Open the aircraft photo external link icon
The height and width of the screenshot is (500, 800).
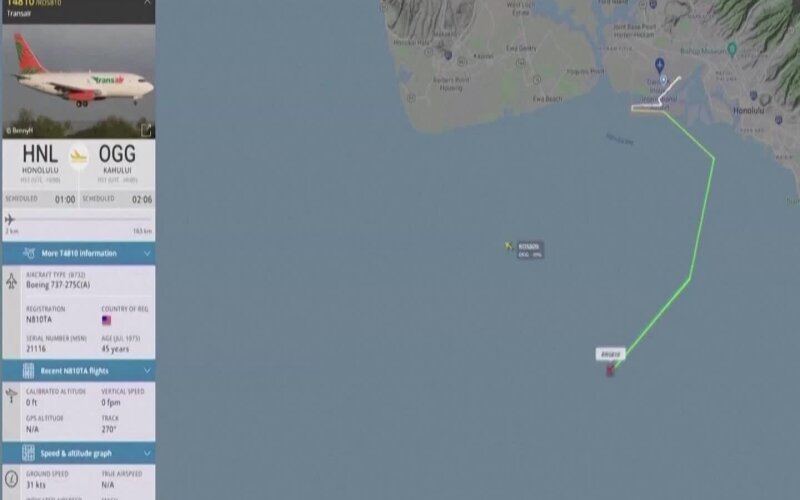[146, 130]
